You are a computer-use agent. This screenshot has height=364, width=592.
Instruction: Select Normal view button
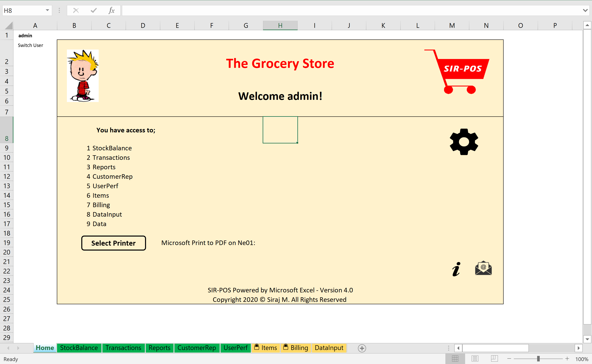point(455,359)
